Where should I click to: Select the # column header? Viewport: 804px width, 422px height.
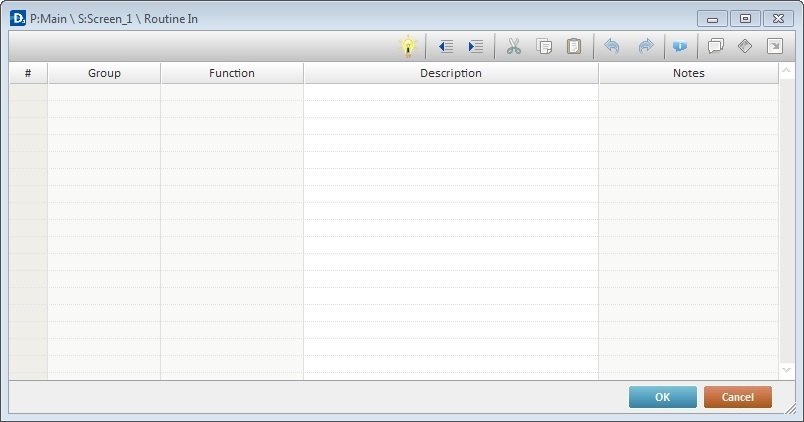pos(28,73)
